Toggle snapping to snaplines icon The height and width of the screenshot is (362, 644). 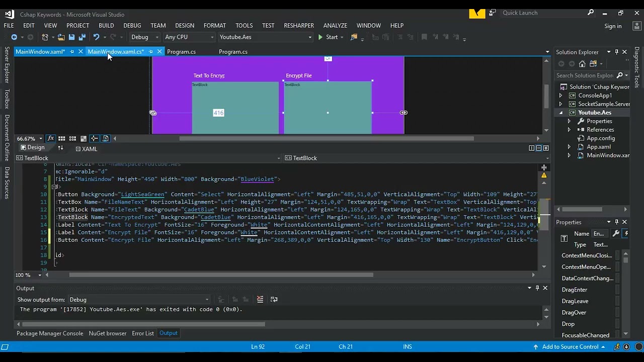pyautogui.click(x=94, y=139)
